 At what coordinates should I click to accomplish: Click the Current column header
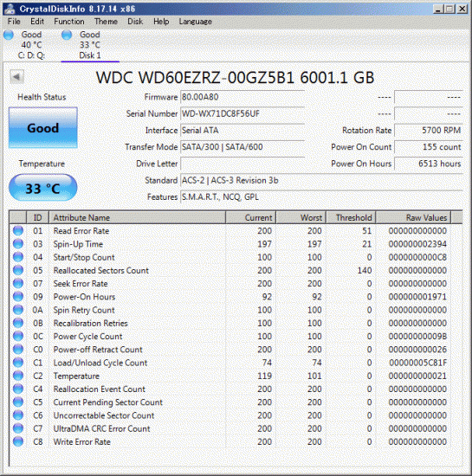point(251,217)
